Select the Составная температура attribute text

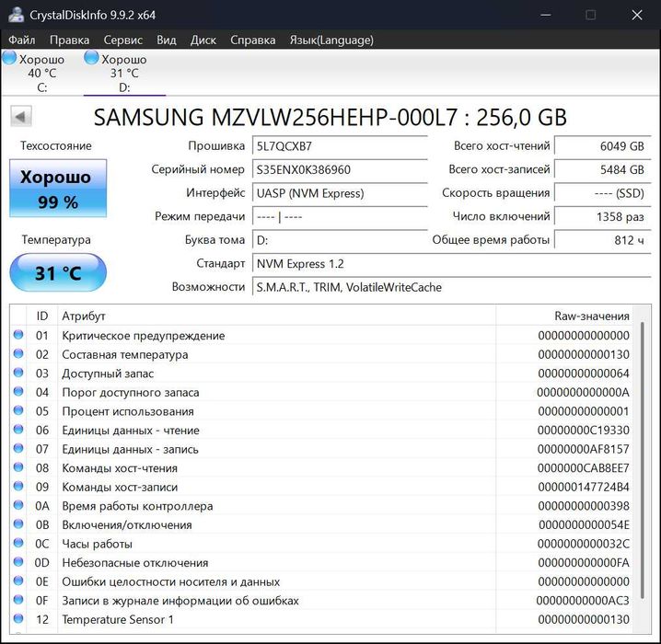125,354
